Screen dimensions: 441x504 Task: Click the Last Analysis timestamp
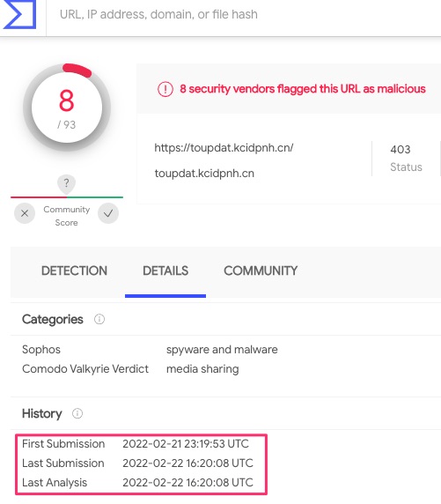tap(187, 483)
